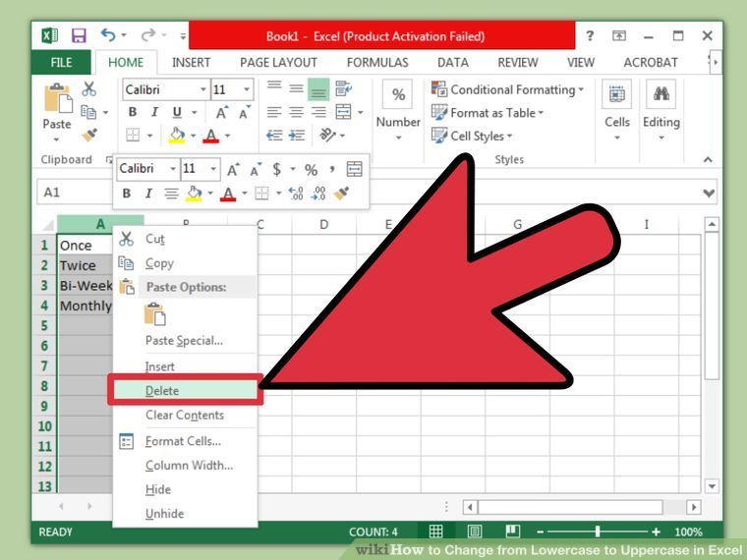Click the percent Number format icon

tap(398, 94)
